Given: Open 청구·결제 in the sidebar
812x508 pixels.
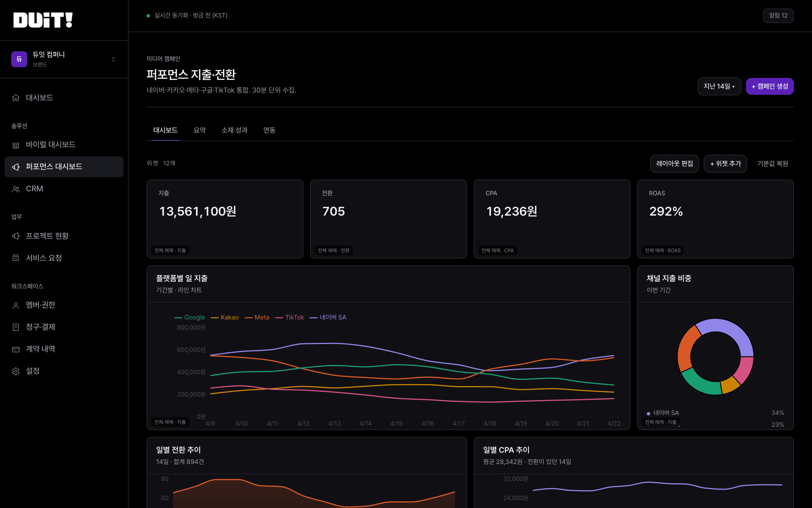Looking at the screenshot, I should point(64,327).
